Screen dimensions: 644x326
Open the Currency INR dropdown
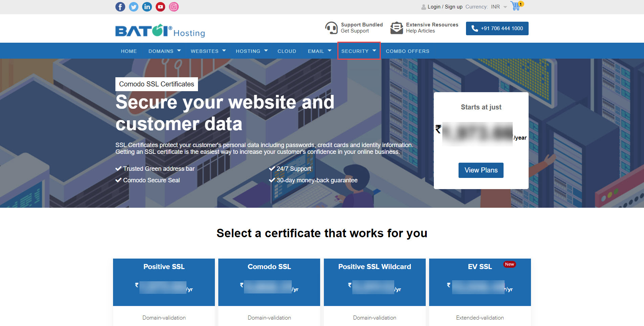coord(499,7)
